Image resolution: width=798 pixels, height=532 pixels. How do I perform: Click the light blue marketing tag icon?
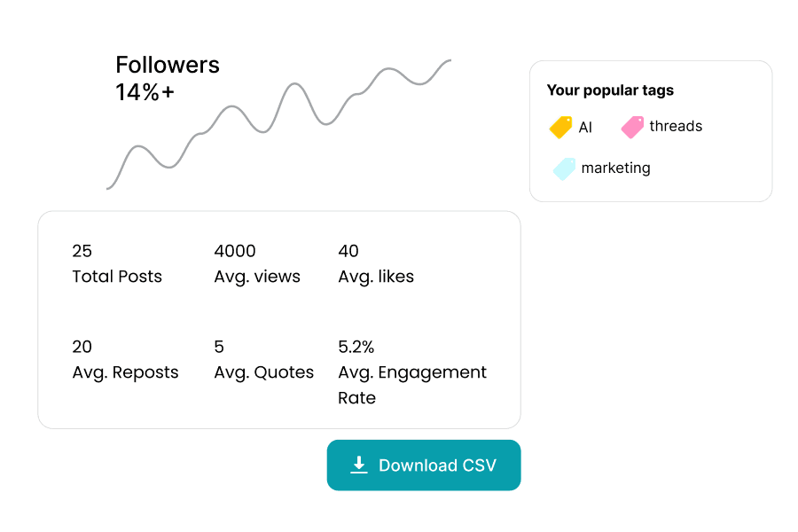[x=564, y=168]
